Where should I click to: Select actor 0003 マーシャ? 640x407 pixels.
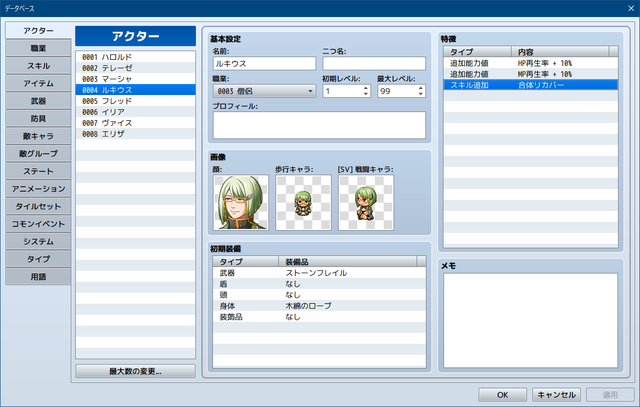(x=136, y=79)
